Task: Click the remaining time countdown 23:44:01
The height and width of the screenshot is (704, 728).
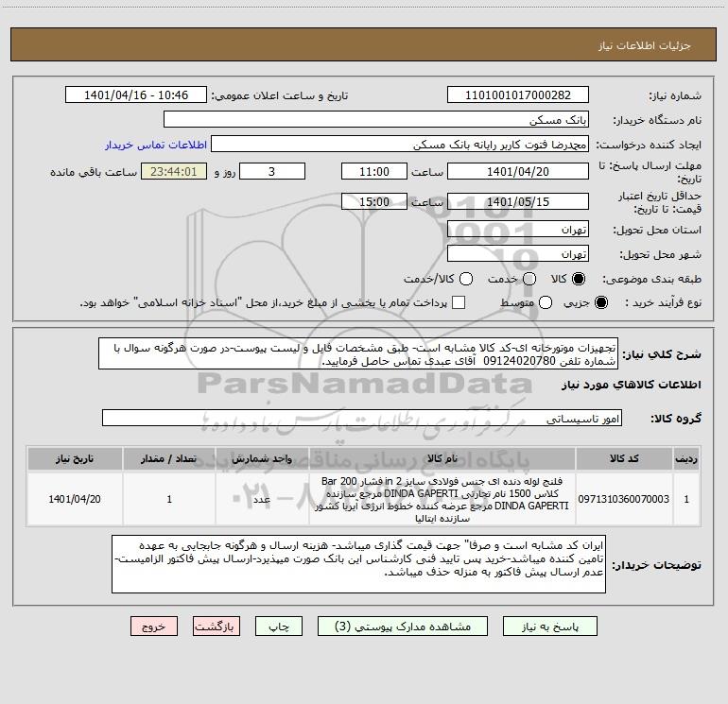Action: tap(174, 171)
